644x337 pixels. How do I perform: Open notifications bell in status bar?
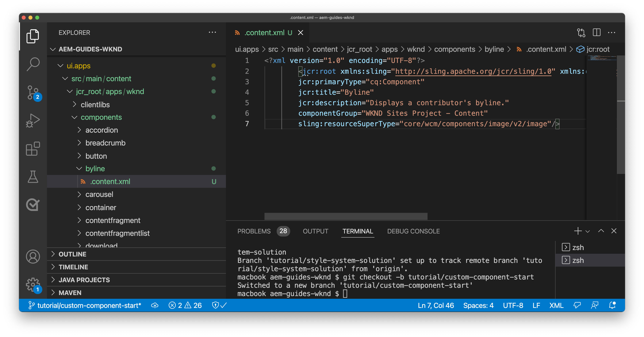(612, 305)
